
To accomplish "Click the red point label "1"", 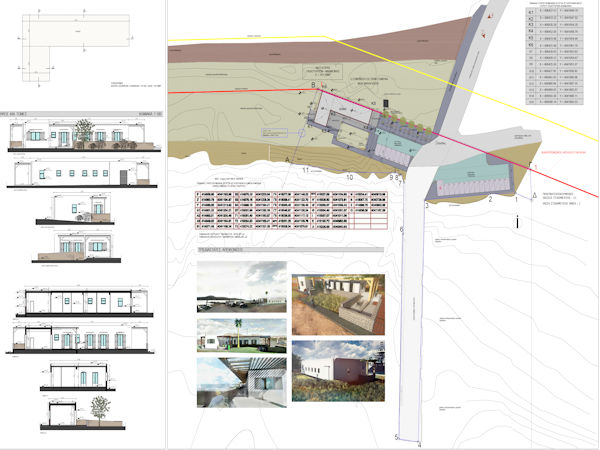I will (536, 167).
